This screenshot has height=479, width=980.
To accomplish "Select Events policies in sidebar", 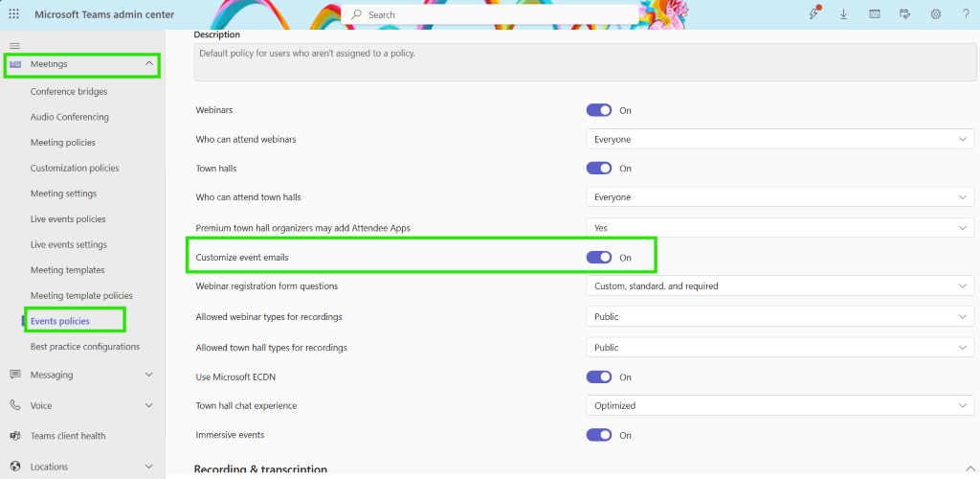I will tap(60, 321).
